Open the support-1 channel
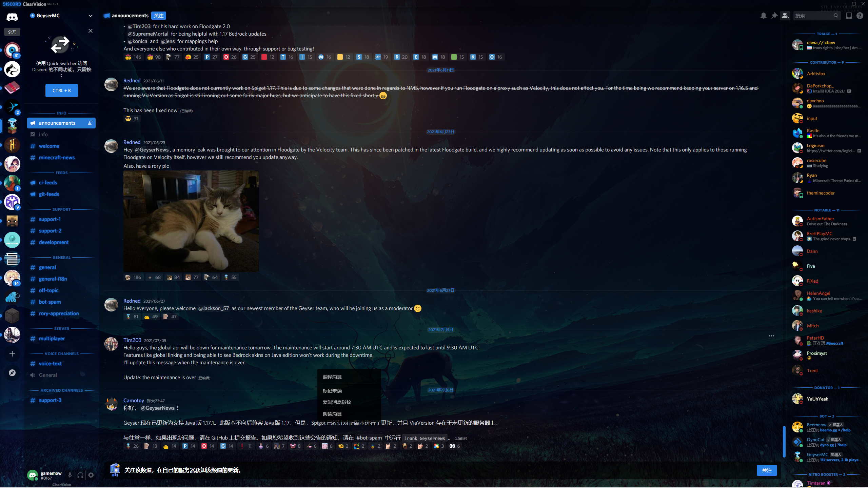This screenshot has width=868, height=488. point(61,219)
